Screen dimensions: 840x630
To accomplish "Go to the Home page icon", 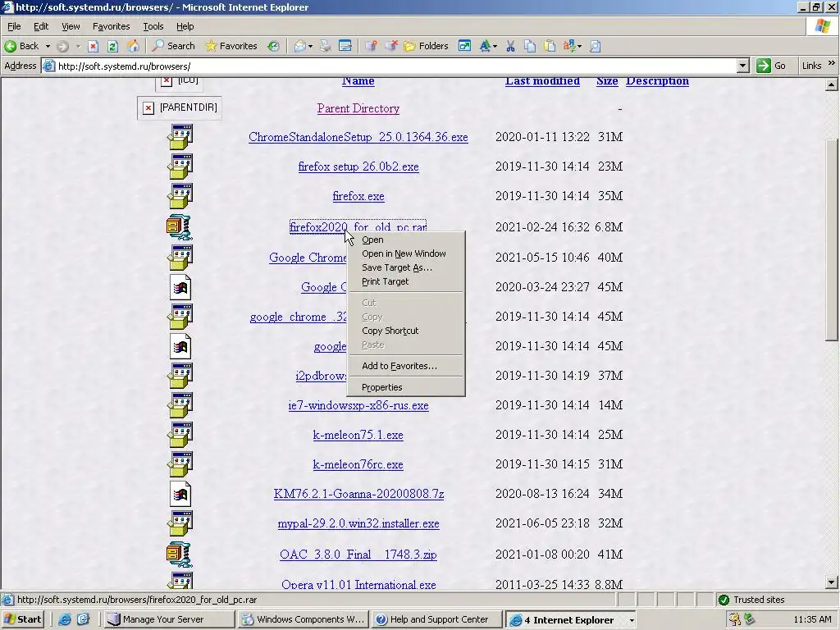I will (x=133, y=46).
